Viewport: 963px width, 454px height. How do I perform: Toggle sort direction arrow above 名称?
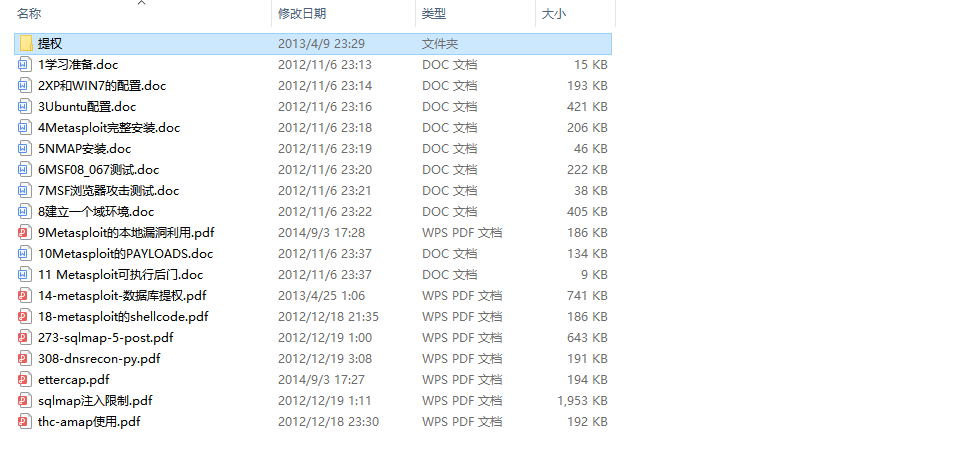[x=141, y=3]
